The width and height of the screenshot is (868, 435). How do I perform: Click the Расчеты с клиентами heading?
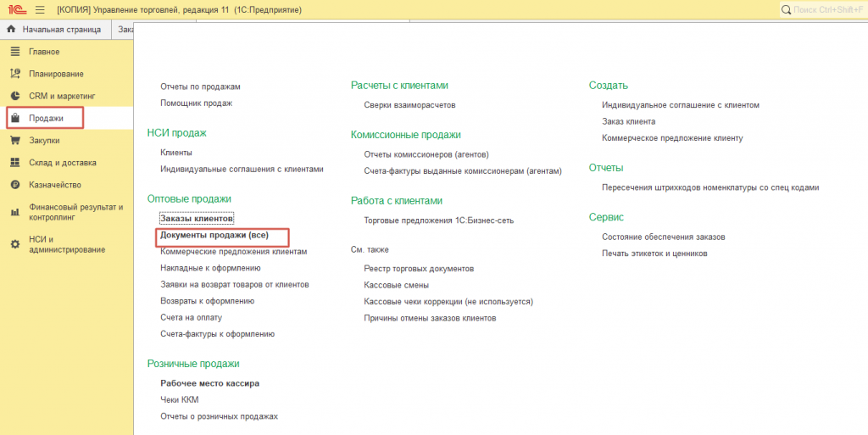click(400, 86)
